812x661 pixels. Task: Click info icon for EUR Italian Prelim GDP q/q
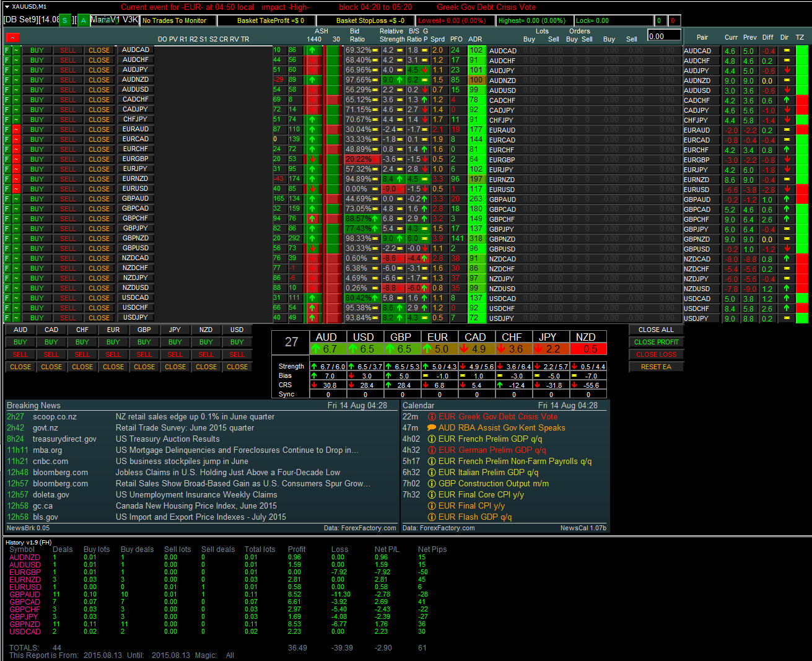point(432,473)
